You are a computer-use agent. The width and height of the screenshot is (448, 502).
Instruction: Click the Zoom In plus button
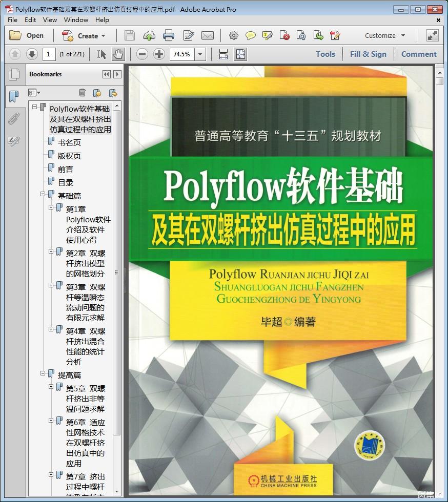click(159, 54)
